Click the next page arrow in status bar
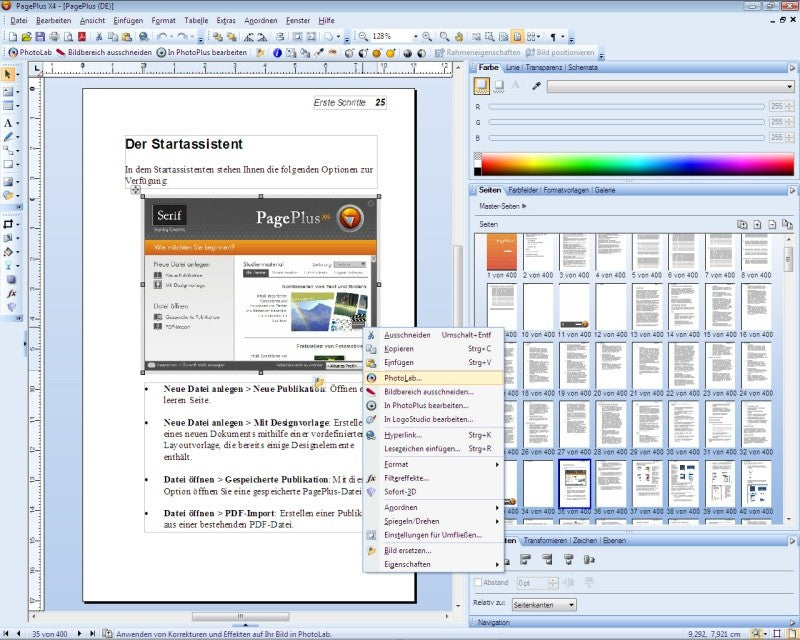This screenshot has width=800, height=640. tap(80, 634)
